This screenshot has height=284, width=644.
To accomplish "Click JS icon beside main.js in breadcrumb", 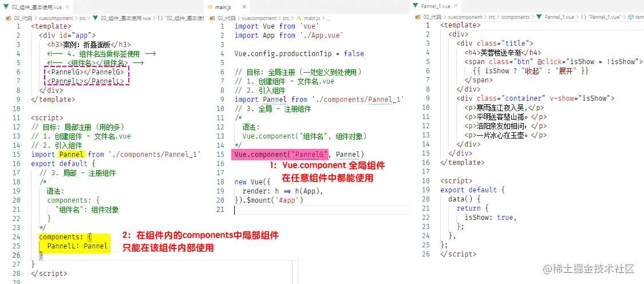I will (299, 18).
